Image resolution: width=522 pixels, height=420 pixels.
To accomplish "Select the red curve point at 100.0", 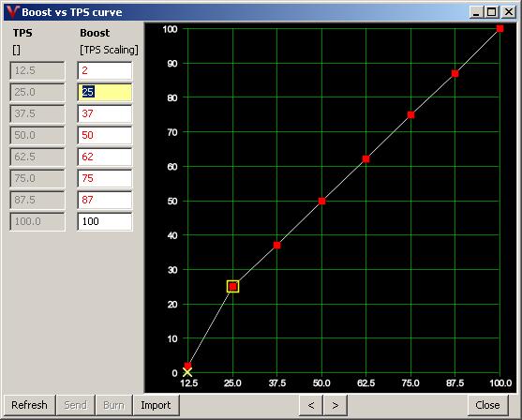I will [x=500, y=29].
